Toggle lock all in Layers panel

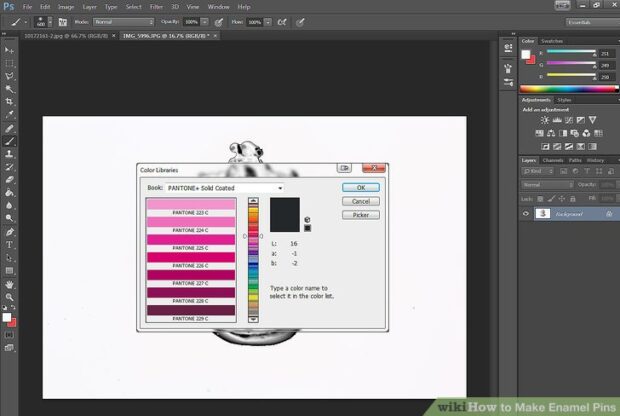573,199
